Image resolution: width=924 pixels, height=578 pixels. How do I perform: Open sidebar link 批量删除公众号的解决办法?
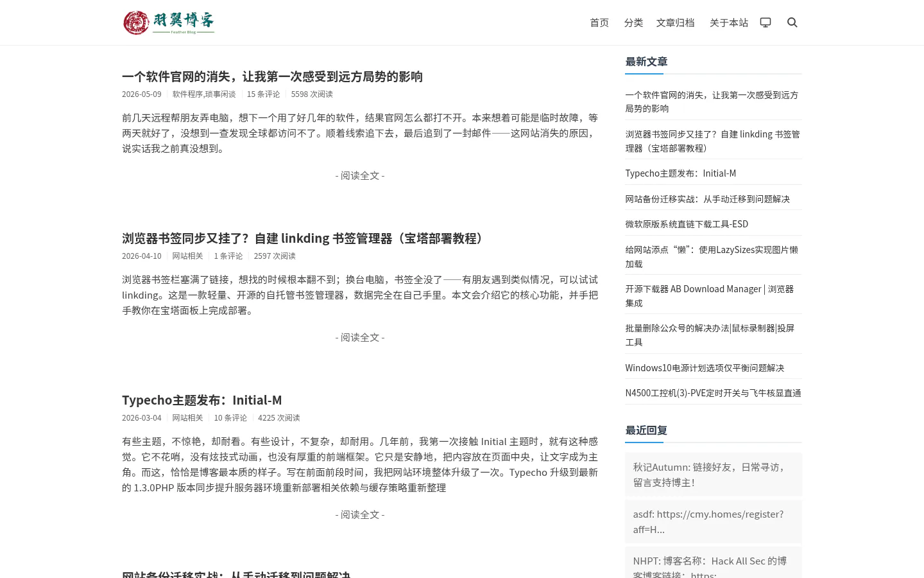tap(710, 335)
